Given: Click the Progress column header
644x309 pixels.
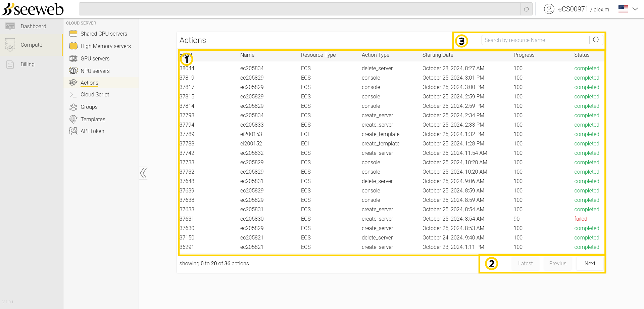Looking at the screenshot, I should click(x=524, y=55).
